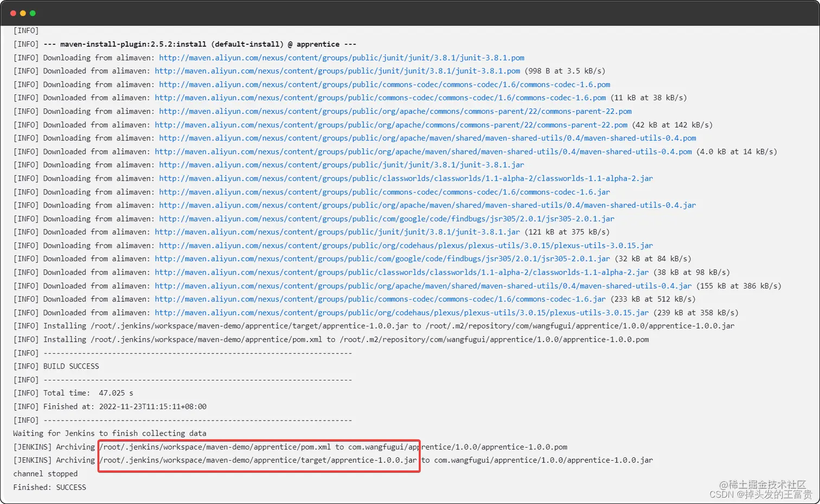This screenshot has width=820, height=504.
Task: Click the green maximize window button
Action: (33, 13)
